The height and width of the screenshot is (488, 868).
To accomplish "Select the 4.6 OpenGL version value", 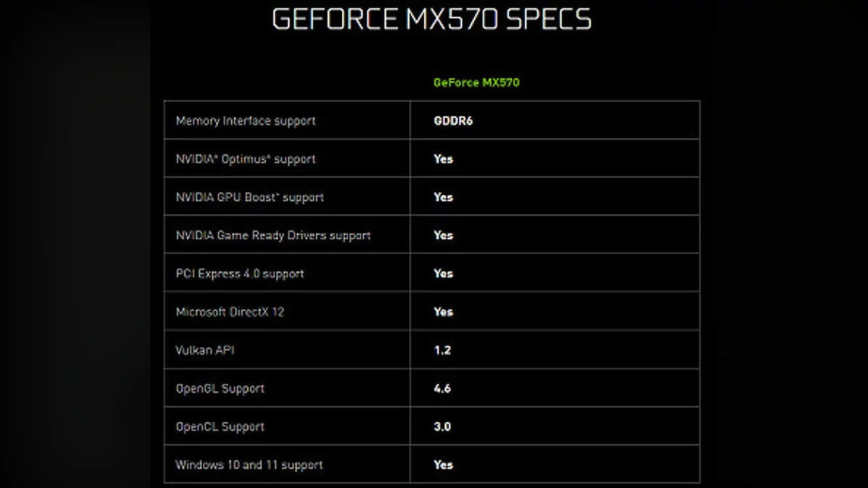I will (x=442, y=388).
